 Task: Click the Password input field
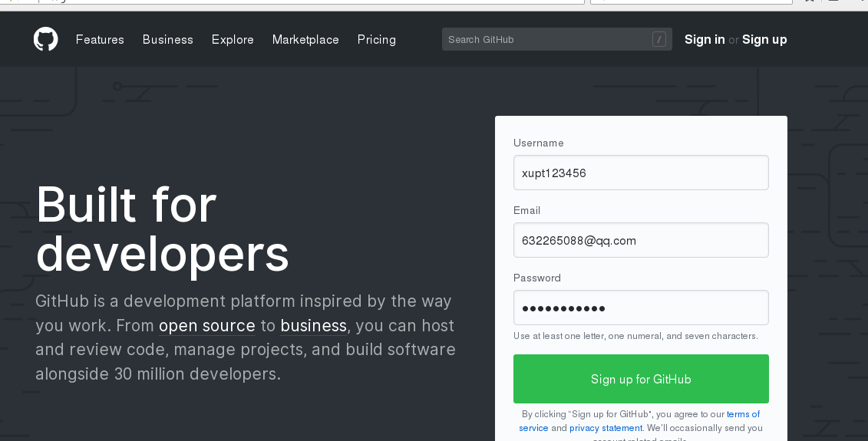coord(641,308)
